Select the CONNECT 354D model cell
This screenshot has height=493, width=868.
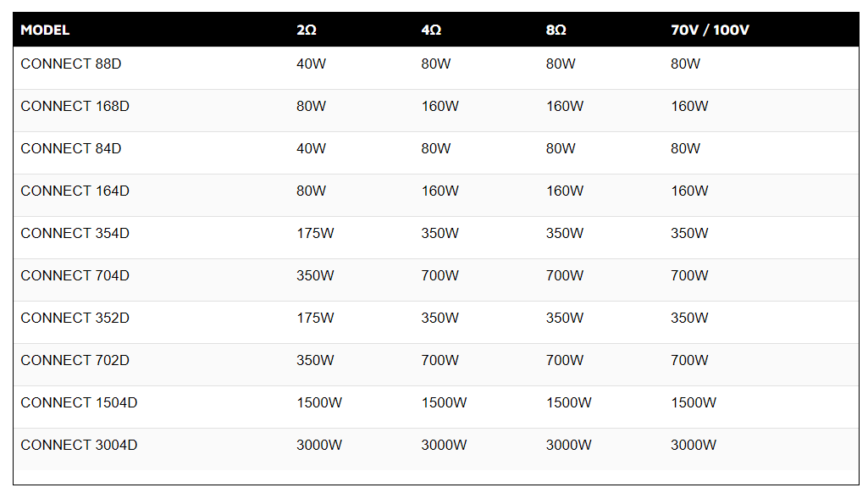coord(75,233)
